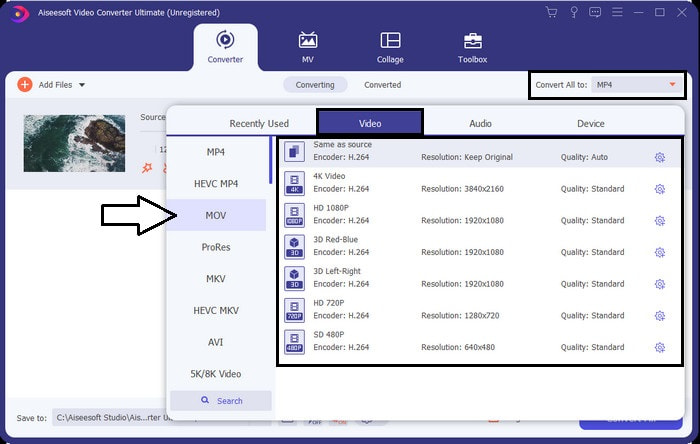Choose MKV format
The height and width of the screenshot is (444, 700).
tap(216, 279)
